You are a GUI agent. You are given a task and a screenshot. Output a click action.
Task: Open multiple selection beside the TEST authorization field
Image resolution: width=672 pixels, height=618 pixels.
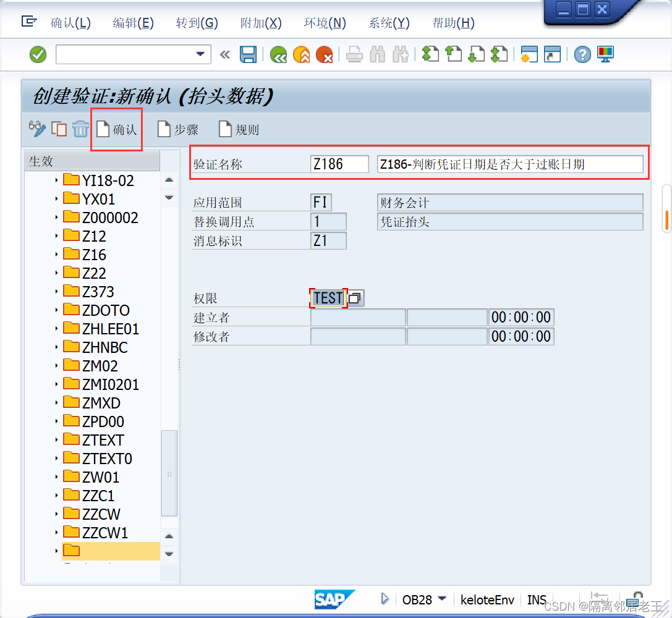coord(355,297)
